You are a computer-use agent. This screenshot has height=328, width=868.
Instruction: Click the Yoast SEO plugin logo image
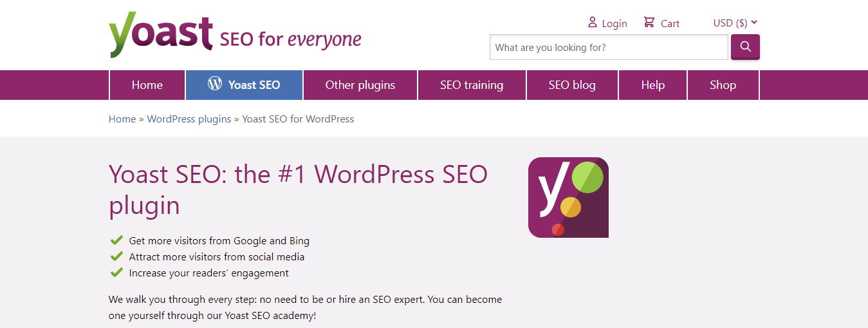point(568,197)
